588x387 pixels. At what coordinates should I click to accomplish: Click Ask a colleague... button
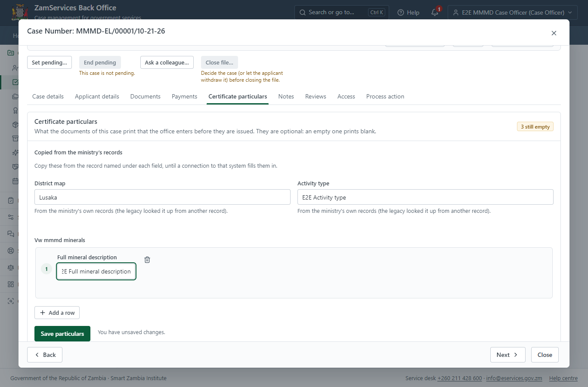pyautogui.click(x=167, y=62)
